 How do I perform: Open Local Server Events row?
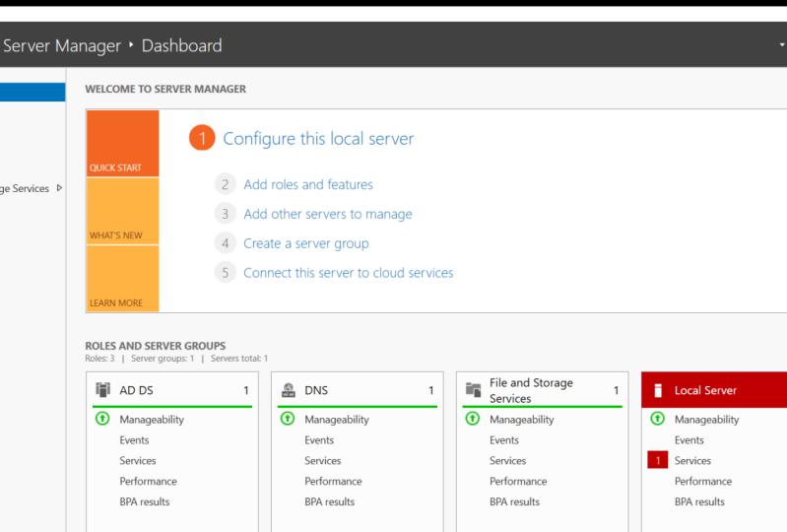point(689,440)
